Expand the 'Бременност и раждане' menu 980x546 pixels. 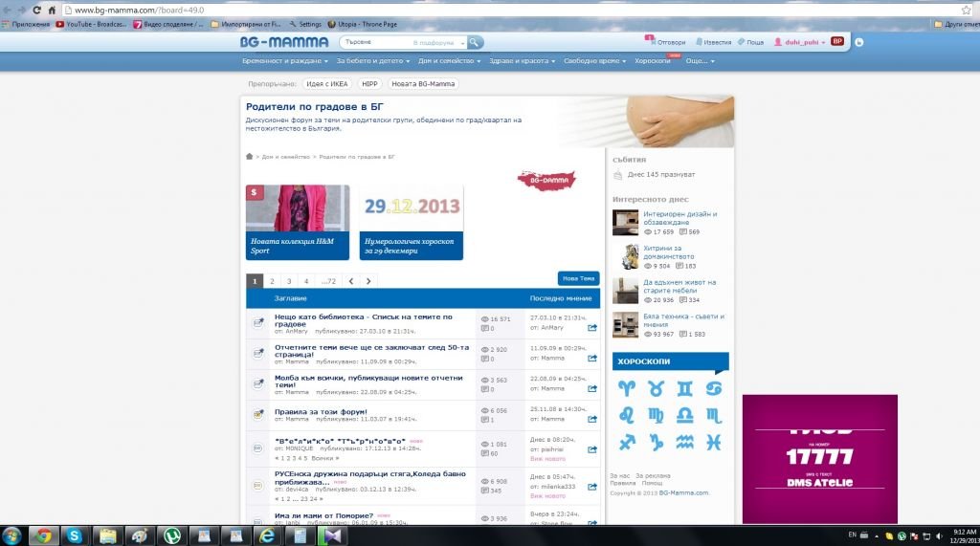click(x=283, y=61)
